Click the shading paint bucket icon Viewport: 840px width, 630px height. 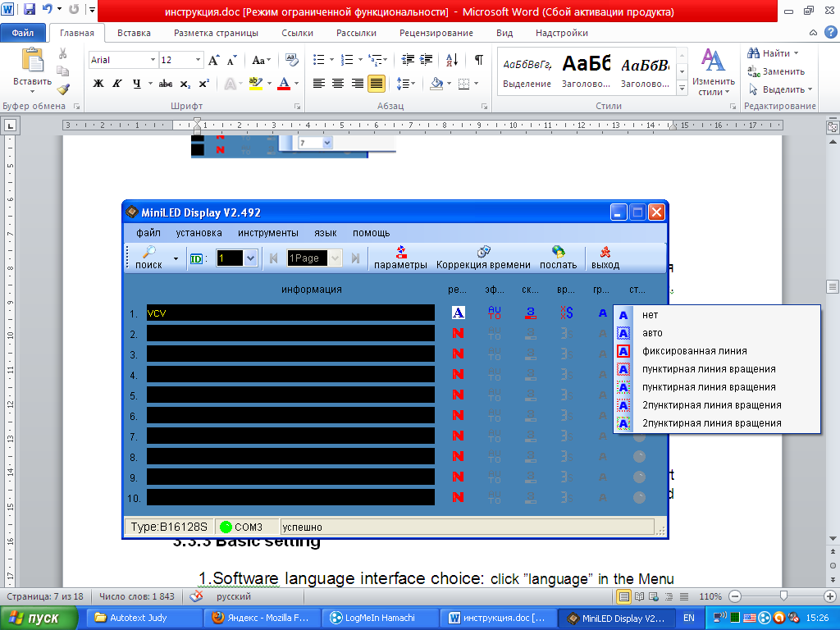click(436, 84)
